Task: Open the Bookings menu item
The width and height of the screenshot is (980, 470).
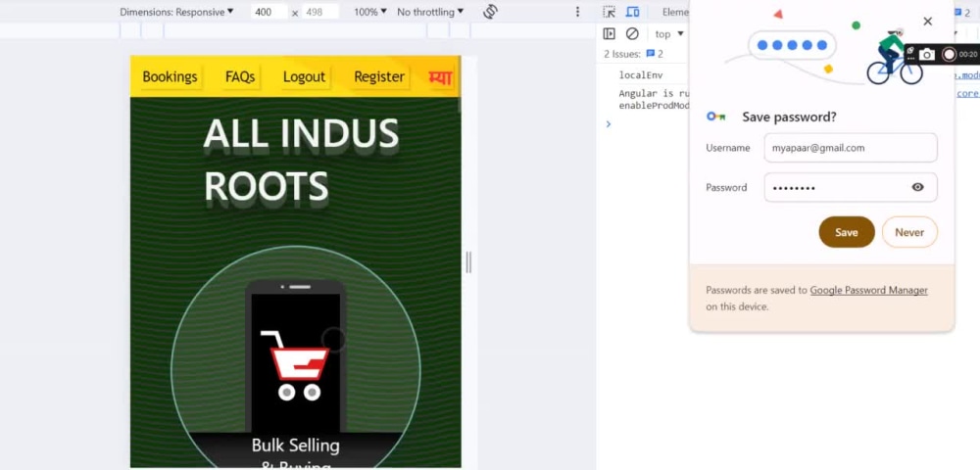Action: [x=170, y=76]
